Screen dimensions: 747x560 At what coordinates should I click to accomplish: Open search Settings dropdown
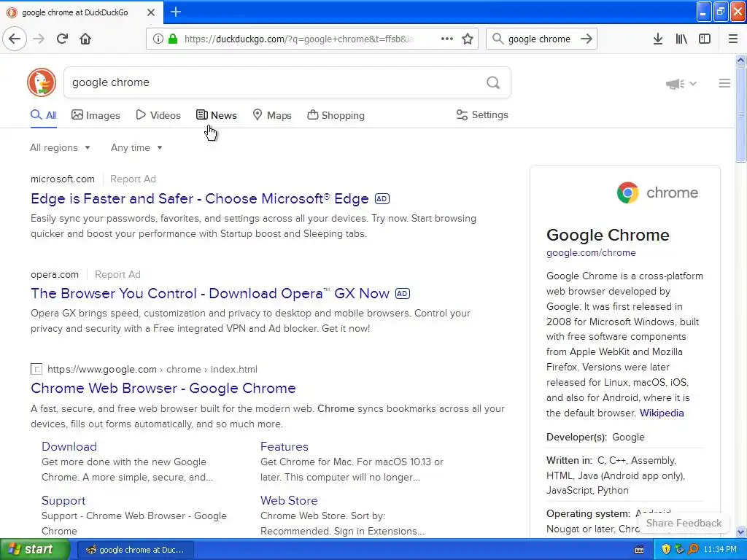pos(482,114)
